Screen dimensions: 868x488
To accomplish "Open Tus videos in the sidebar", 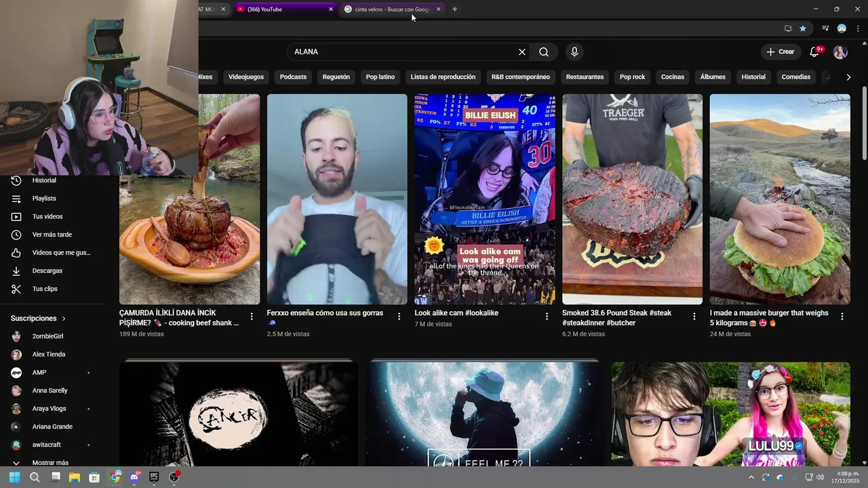I will point(52,216).
